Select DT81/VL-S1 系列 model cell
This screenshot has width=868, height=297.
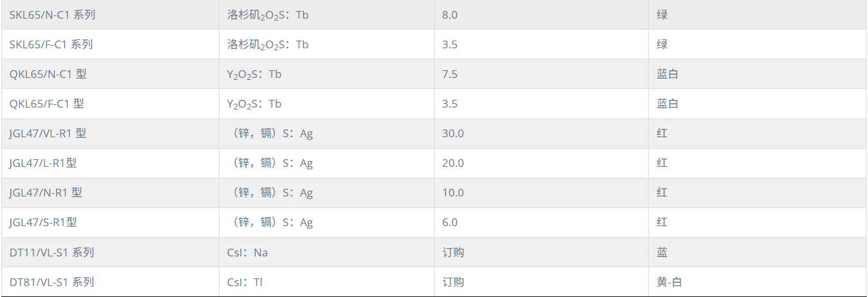point(110,282)
